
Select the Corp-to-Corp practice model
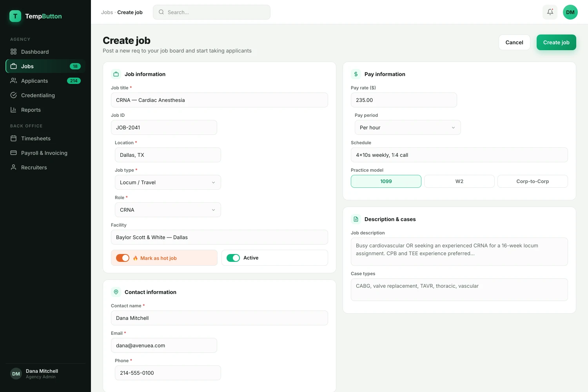[x=533, y=181]
